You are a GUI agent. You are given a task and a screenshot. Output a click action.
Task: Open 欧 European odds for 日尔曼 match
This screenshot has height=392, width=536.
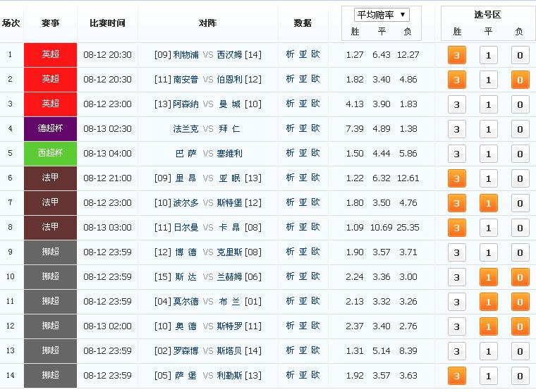click(x=315, y=227)
